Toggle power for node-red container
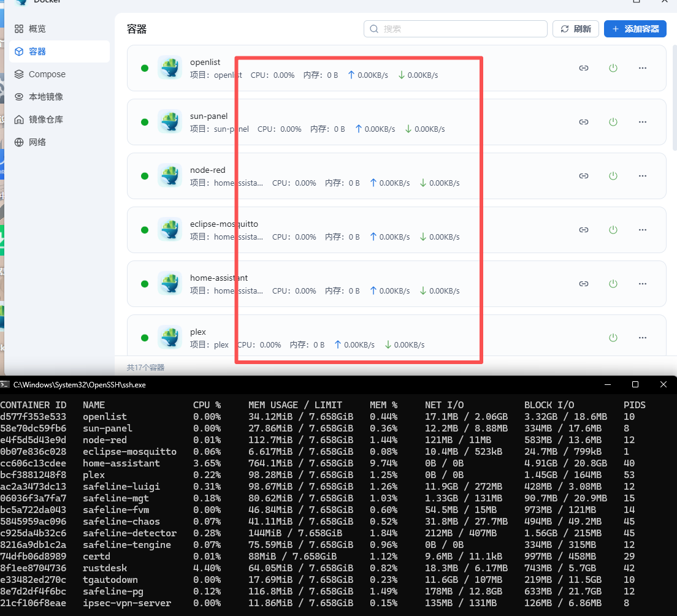Viewport: 677px width, 616px height. pyautogui.click(x=613, y=176)
